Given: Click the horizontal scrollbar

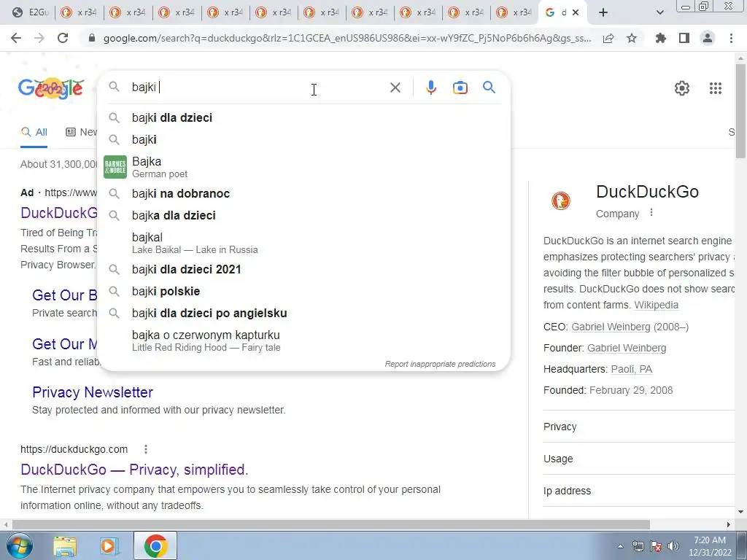Looking at the screenshot, I should 330,524.
